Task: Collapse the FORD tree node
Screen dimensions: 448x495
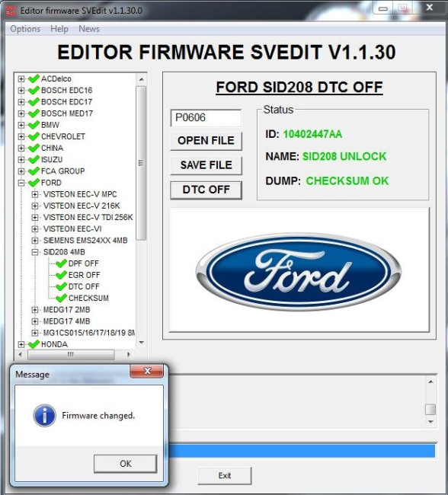Action: (x=21, y=183)
